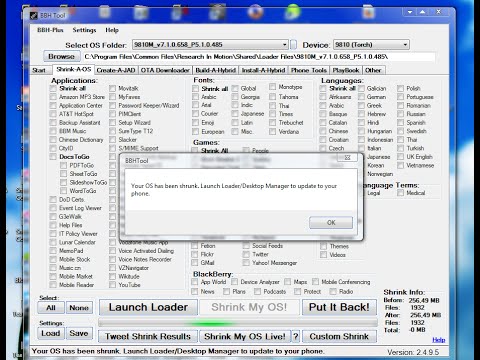Click the question mark help button
Screen dimensions: 480x360
296,336
